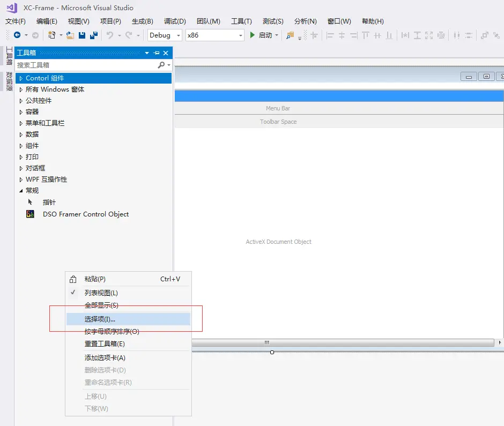The height and width of the screenshot is (426, 504).
Task: Open the 窗口(W) menu
Action: point(339,21)
